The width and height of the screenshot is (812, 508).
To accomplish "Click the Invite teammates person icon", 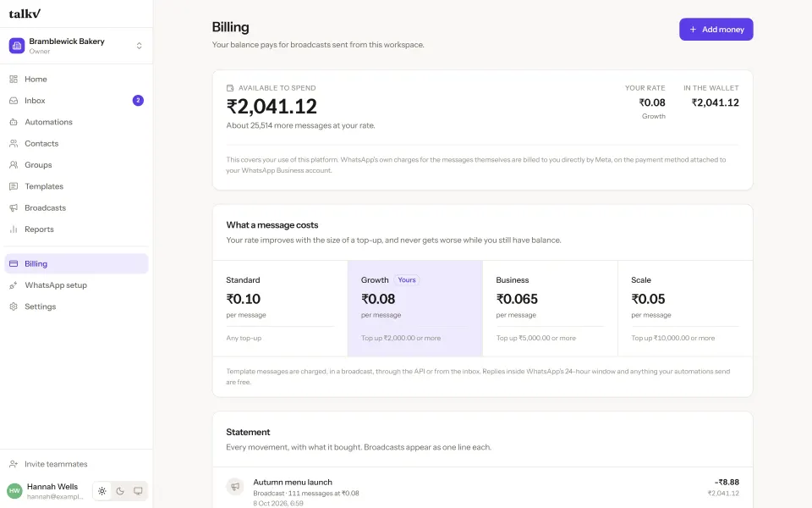I will click(14, 464).
